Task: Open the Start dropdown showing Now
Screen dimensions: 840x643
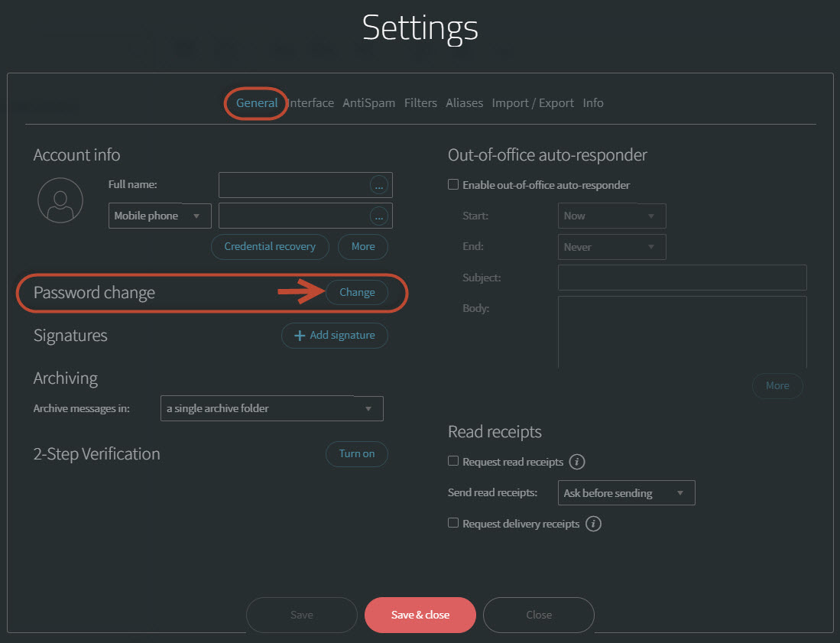Action: (x=611, y=216)
